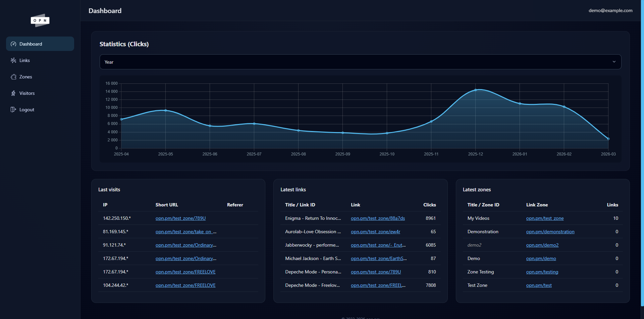Open the Visitors menu item
The height and width of the screenshot is (319, 644).
(x=27, y=93)
